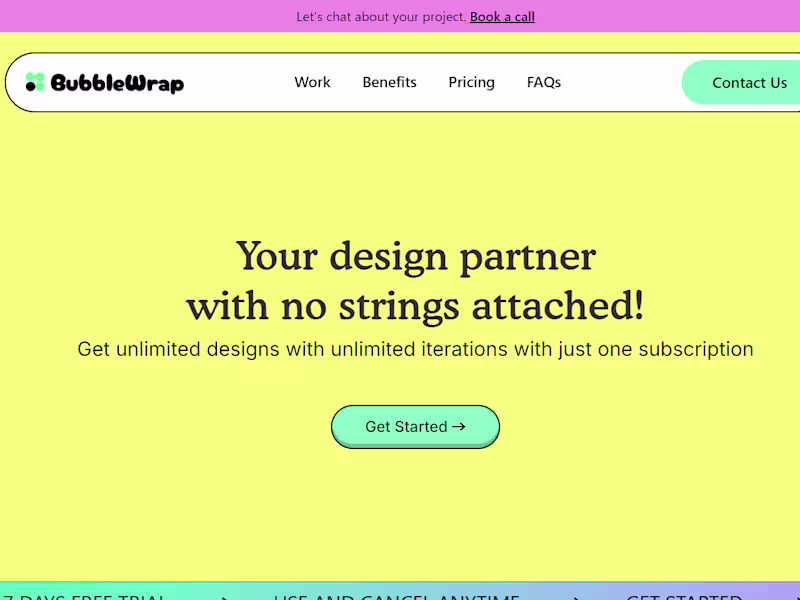
Task: Open the Work menu item
Action: click(x=312, y=82)
